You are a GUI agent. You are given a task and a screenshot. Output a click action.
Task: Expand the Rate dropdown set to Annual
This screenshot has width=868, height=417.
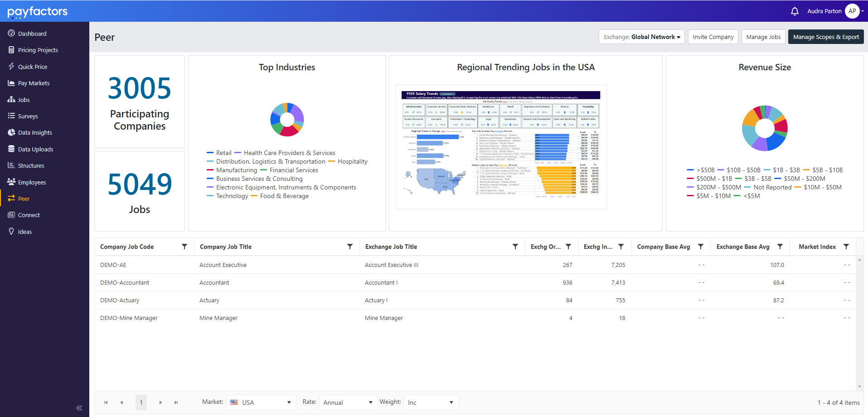348,402
